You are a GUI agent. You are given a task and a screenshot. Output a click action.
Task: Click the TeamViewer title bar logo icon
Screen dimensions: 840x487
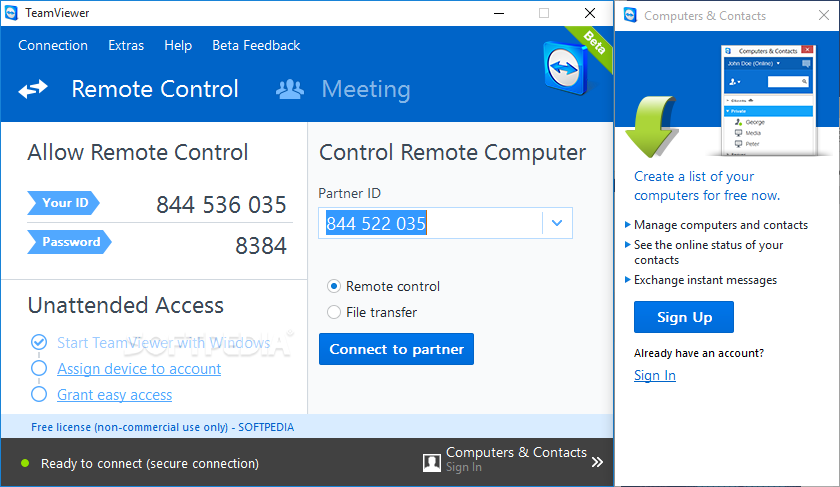tap(11, 13)
